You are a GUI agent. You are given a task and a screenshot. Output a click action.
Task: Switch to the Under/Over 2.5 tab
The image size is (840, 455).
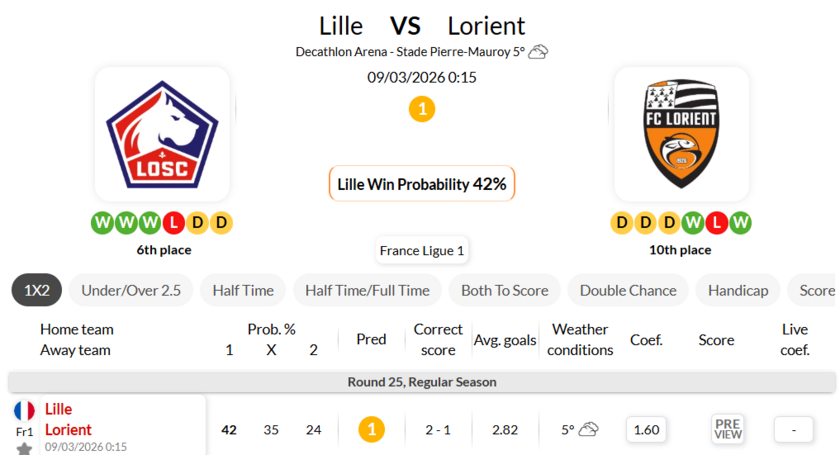pos(131,290)
